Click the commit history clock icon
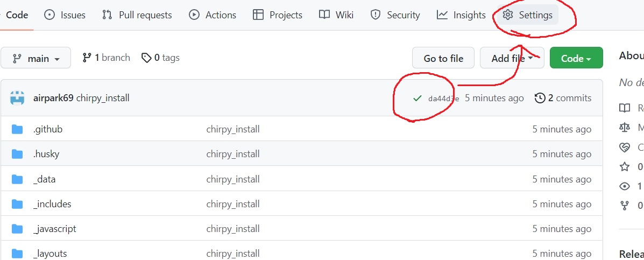The width and height of the screenshot is (644, 260). click(x=540, y=98)
